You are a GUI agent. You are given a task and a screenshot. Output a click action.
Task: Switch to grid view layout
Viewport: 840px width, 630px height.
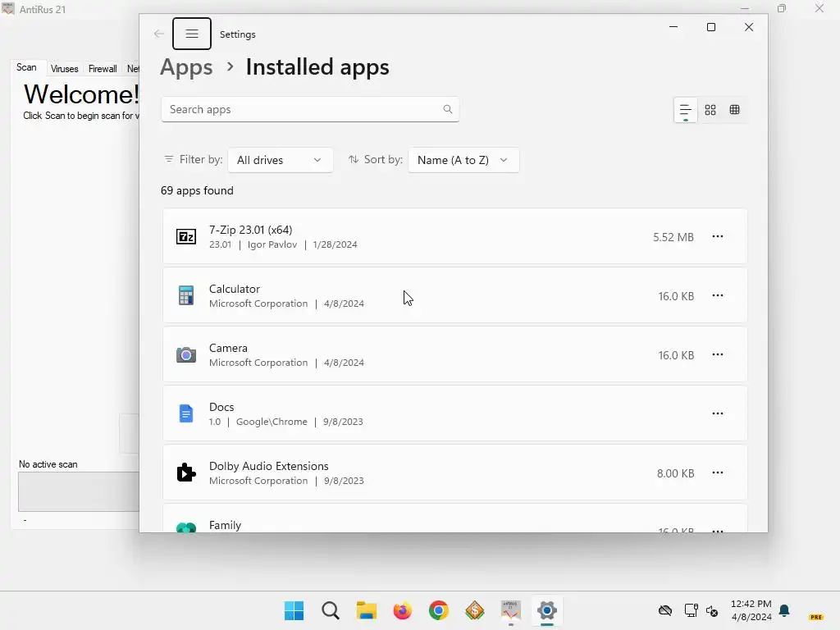click(710, 110)
